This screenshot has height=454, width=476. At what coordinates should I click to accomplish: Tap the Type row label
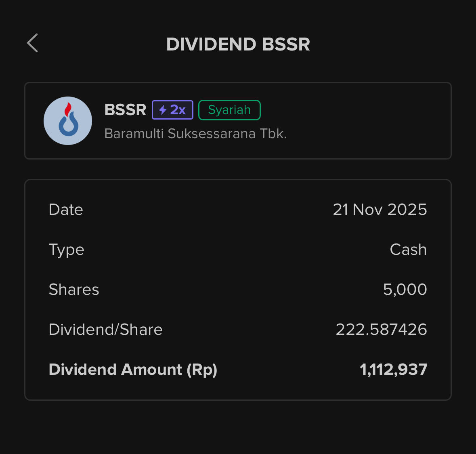pyautogui.click(x=66, y=250)
